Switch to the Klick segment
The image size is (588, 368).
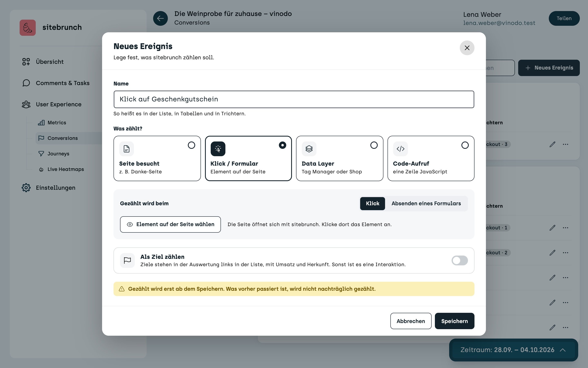click(372, 203)
